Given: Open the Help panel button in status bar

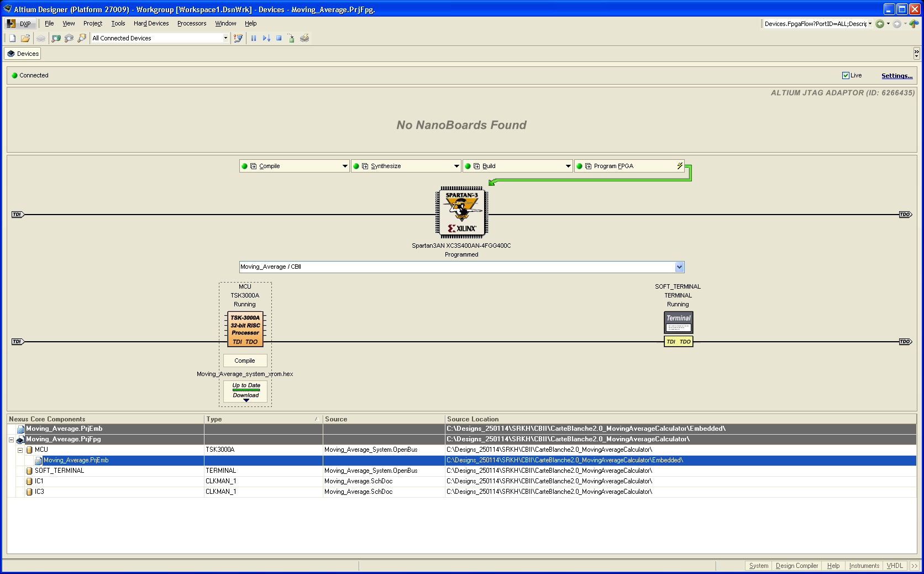Looking at the screenshot, I should (833, 566).
